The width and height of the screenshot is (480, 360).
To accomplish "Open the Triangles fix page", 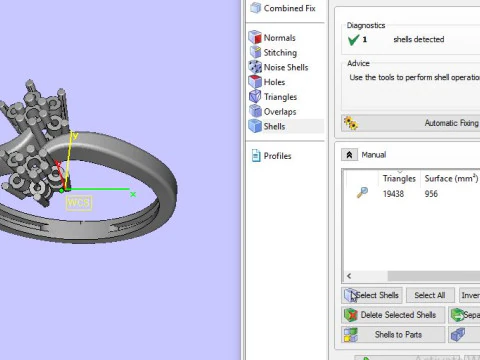I will coord(273,97).
